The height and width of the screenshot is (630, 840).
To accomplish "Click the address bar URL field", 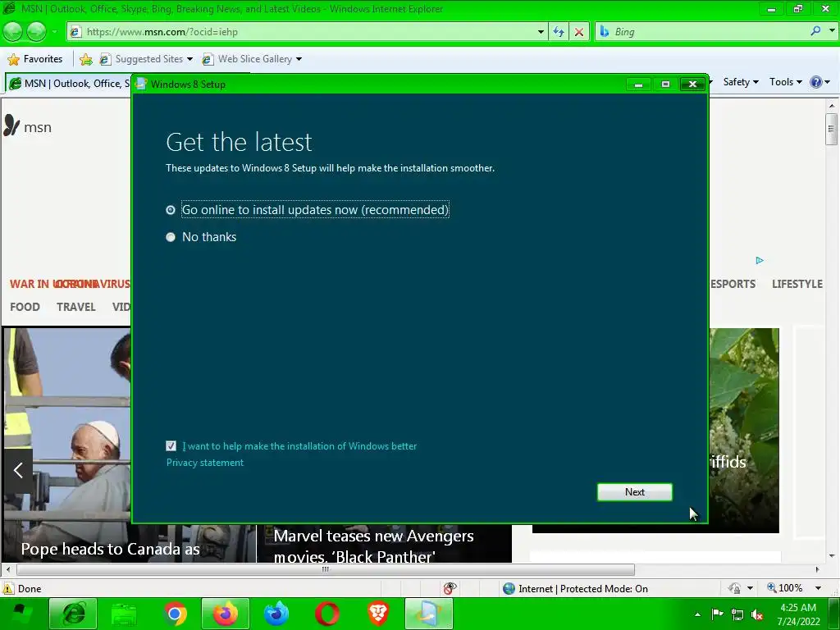I will (x=308, y=32).
